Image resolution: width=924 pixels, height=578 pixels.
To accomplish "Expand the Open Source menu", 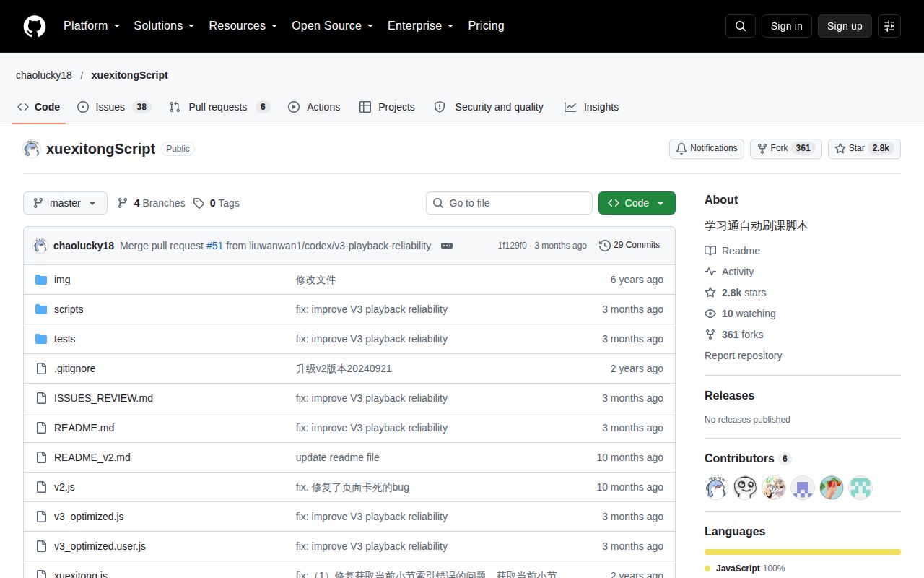I will click(333, 26).
